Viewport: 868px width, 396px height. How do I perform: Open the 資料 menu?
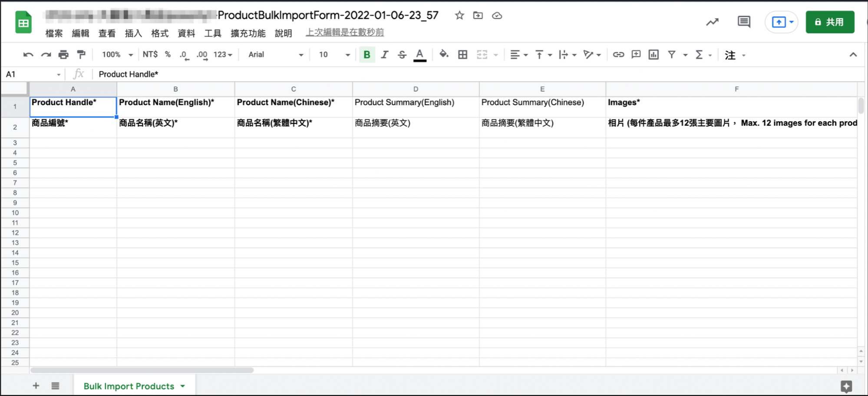click(x=186, y=33)
